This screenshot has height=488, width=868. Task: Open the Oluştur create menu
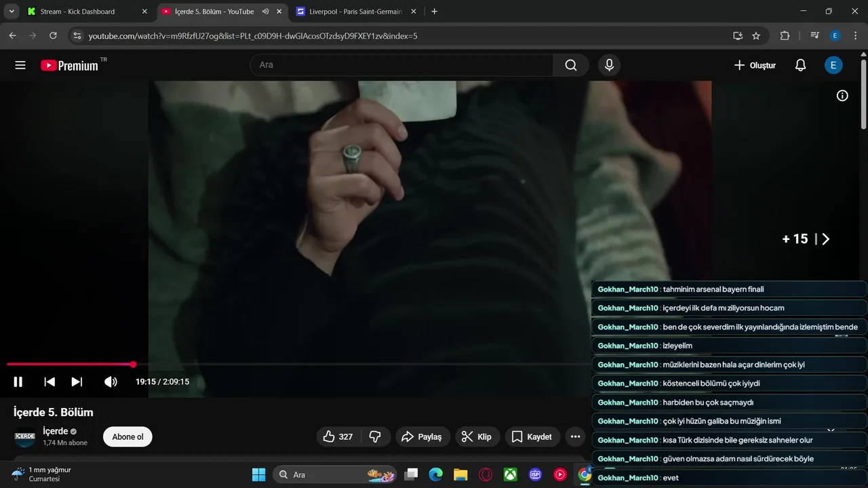[755, 65]
